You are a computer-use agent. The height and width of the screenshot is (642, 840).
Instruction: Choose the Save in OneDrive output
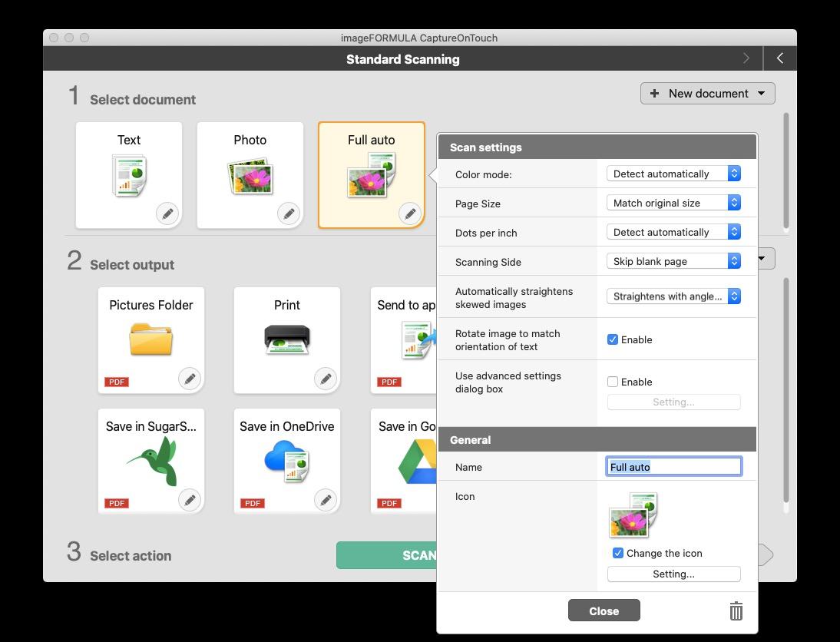pos(287,461)
